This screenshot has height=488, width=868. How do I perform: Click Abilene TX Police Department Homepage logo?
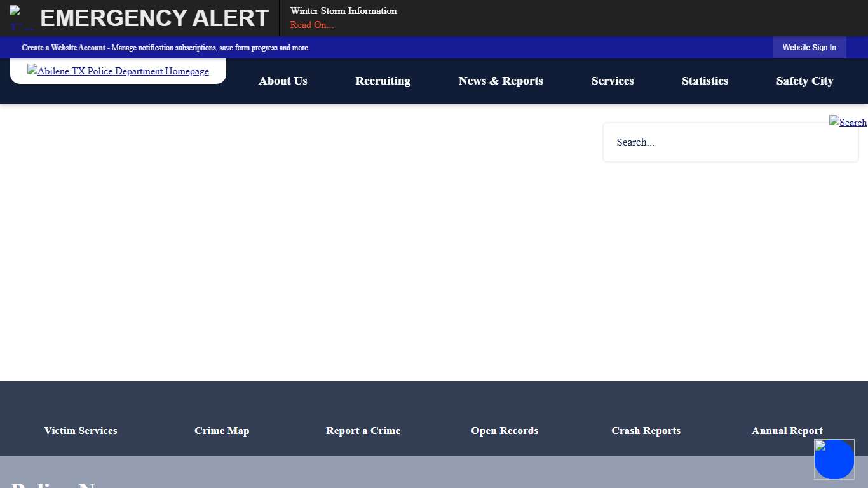click(118, 71)
